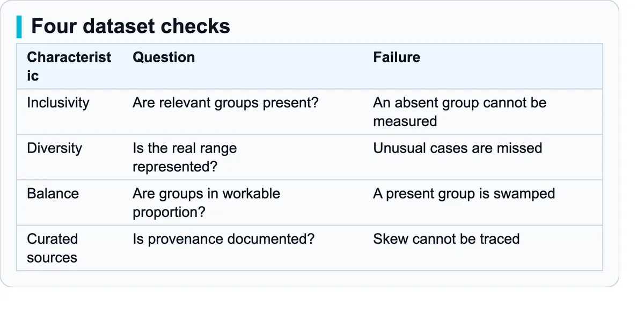
Task: Click the teal accent bar beside heading
Action: tap(19, 26)
